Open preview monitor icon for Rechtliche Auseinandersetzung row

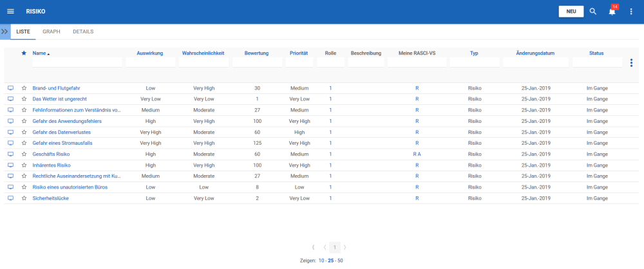pyautogui.click(x=11, y=176)
